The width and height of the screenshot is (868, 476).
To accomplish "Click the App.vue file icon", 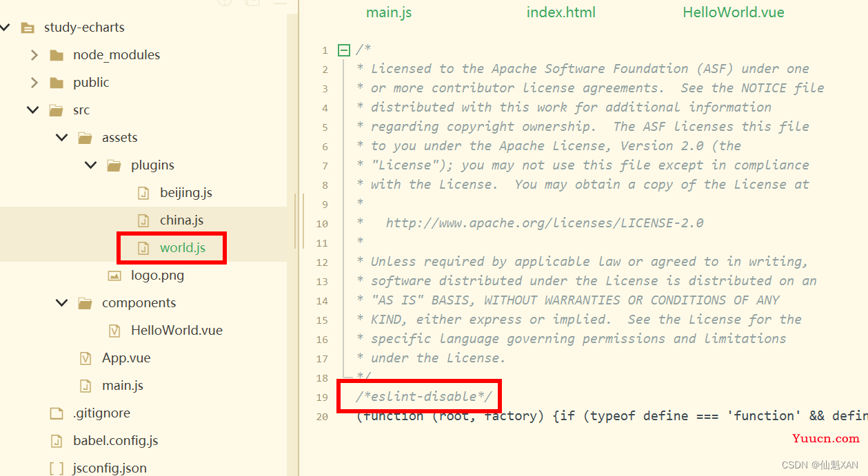I will (x=85, y=358).
